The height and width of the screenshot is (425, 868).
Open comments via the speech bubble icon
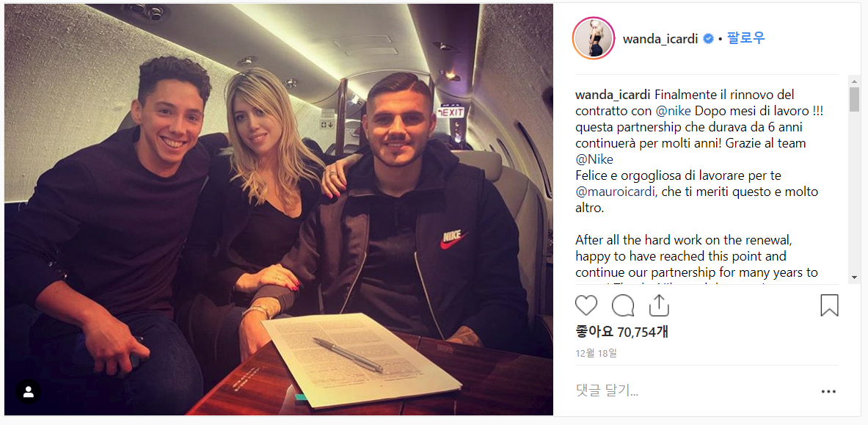[x=623, y=305]
